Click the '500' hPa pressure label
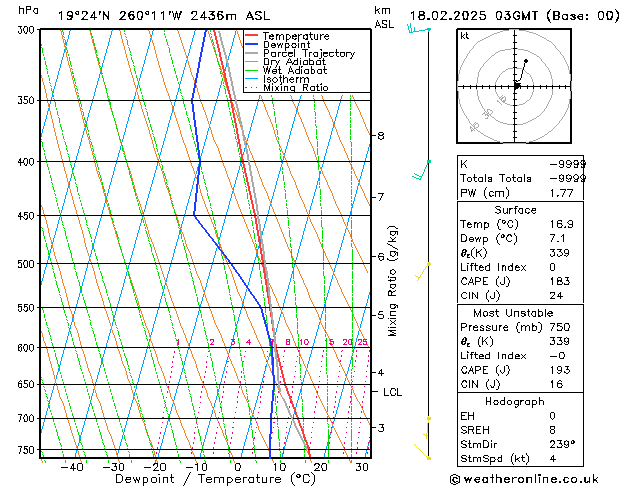The width and height of the screenshot is (629, 486). [28, 264]
